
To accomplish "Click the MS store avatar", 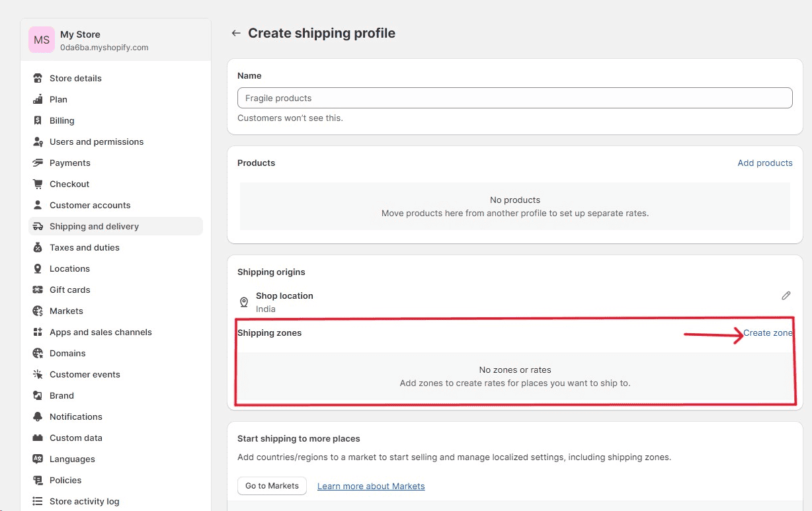I will pos(42,40).
